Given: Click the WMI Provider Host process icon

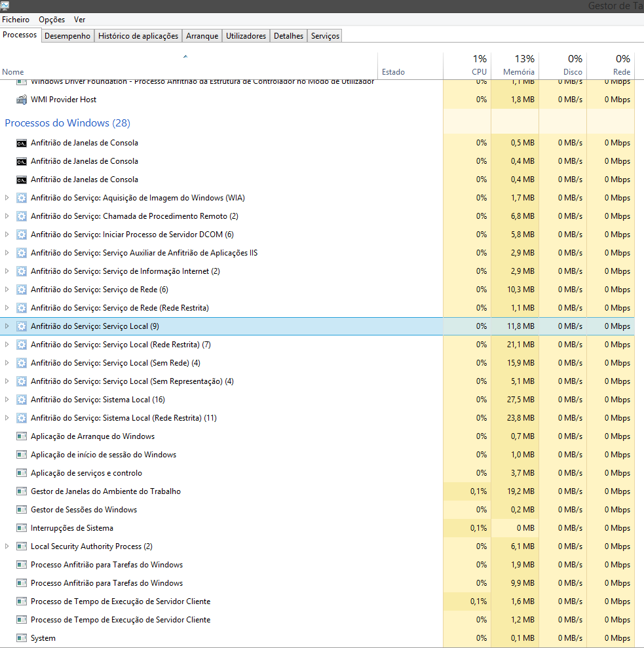Looking at the screenshot, I should [x=22, y=100].
